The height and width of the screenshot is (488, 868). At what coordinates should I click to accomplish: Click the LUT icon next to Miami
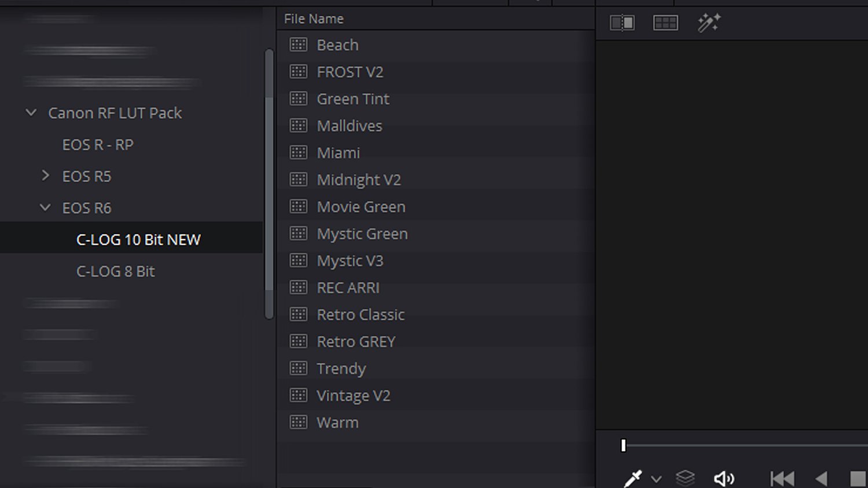coord(299,153)
